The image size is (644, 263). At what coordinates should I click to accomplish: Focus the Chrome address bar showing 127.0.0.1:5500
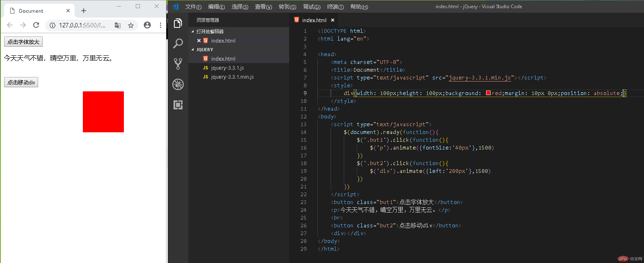[82, 25]
